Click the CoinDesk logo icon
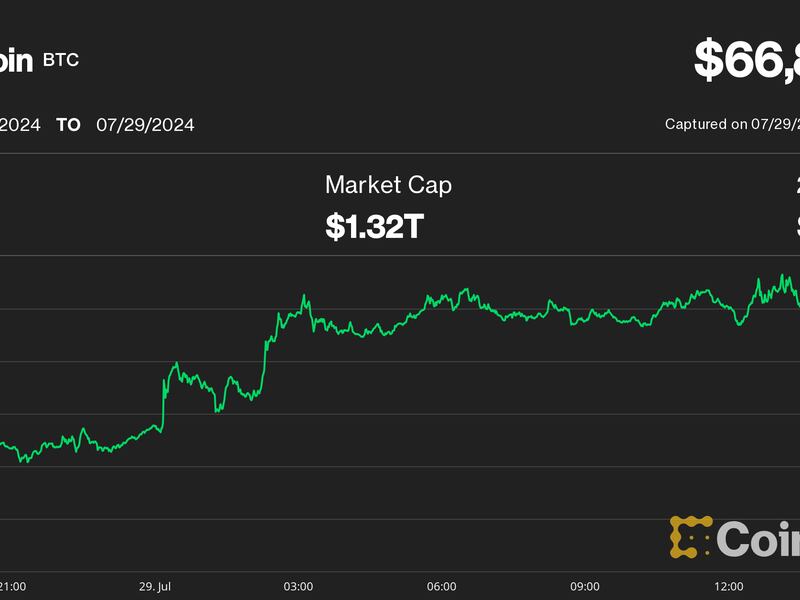The width and height of the screenshot is (800, 600). (691, 537)
